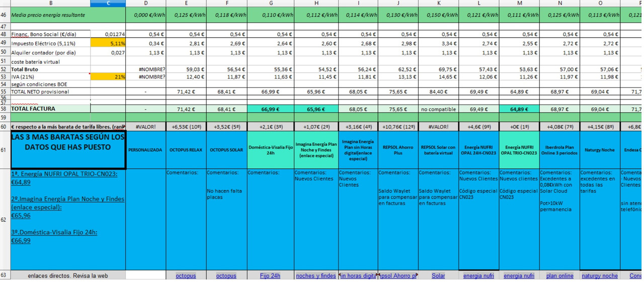Open the 'energia nufri' link in column M
Image resolution: width=644 pixels, height=293 pixels.
pos(519,275)
